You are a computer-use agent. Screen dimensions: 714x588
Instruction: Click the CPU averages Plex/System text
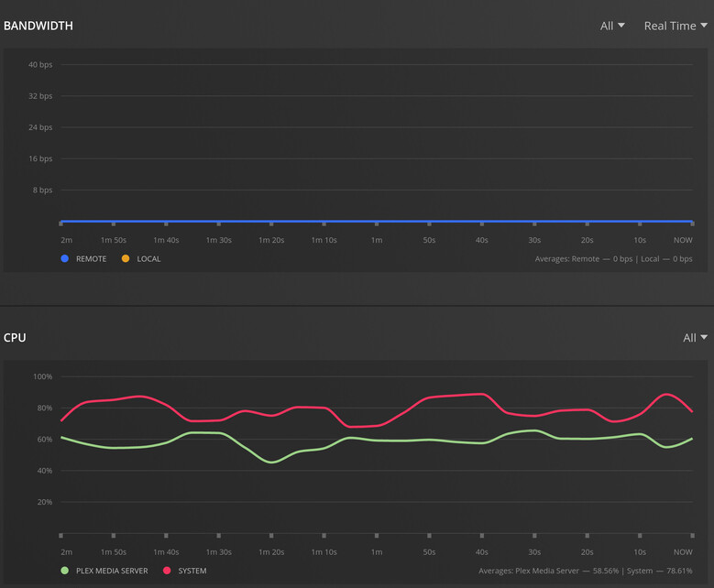[585, 571]
